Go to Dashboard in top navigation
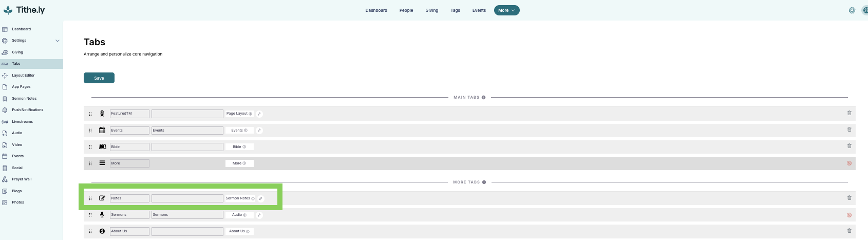 pyautogui.click(x=376, y=10)
